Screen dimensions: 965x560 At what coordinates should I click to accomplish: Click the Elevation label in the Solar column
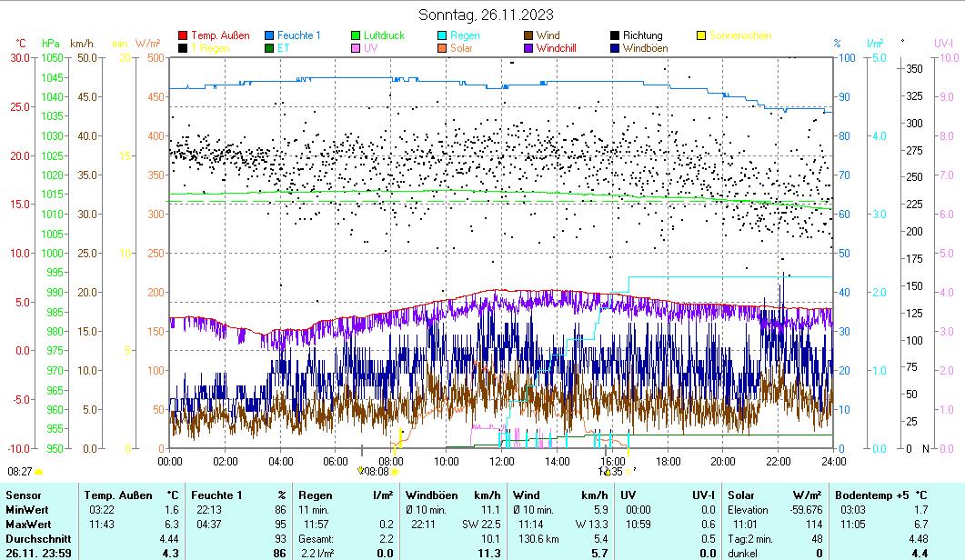(748, 510)
